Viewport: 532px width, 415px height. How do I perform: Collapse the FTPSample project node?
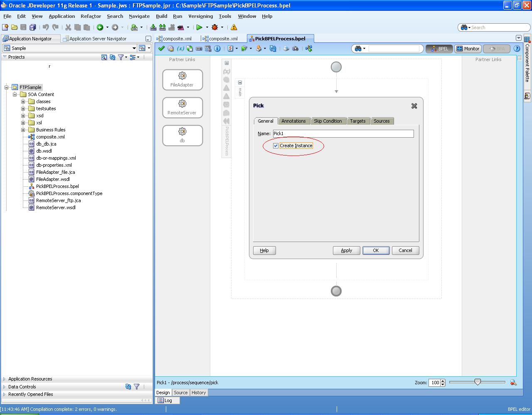[5, 87]
